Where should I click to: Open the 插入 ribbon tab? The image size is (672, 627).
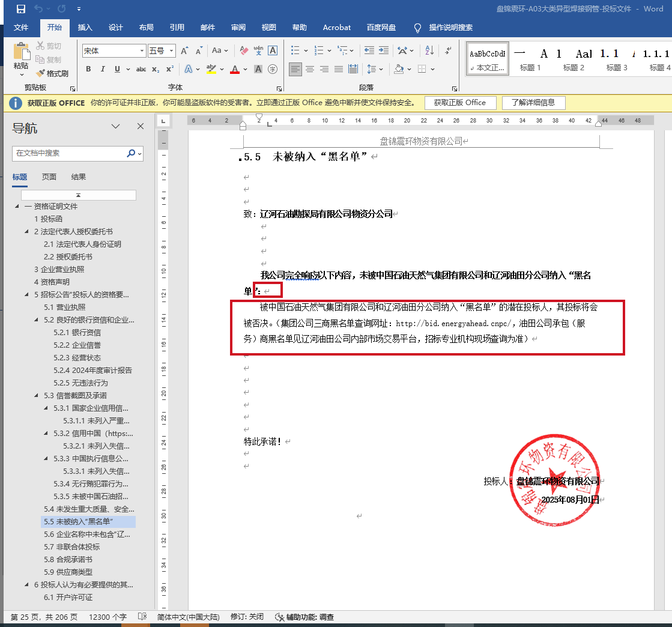(85, 28)
